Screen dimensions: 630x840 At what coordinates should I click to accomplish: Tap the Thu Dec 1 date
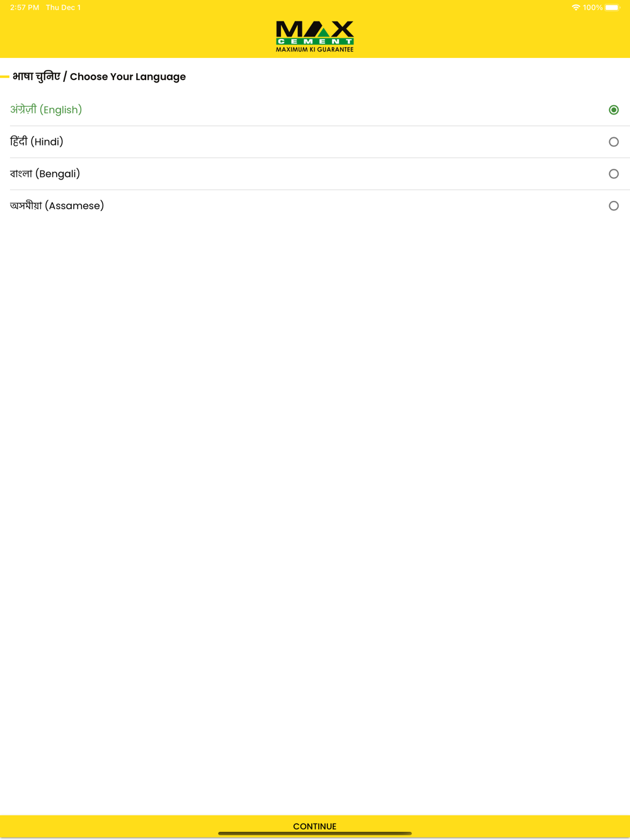click(63, 8)
